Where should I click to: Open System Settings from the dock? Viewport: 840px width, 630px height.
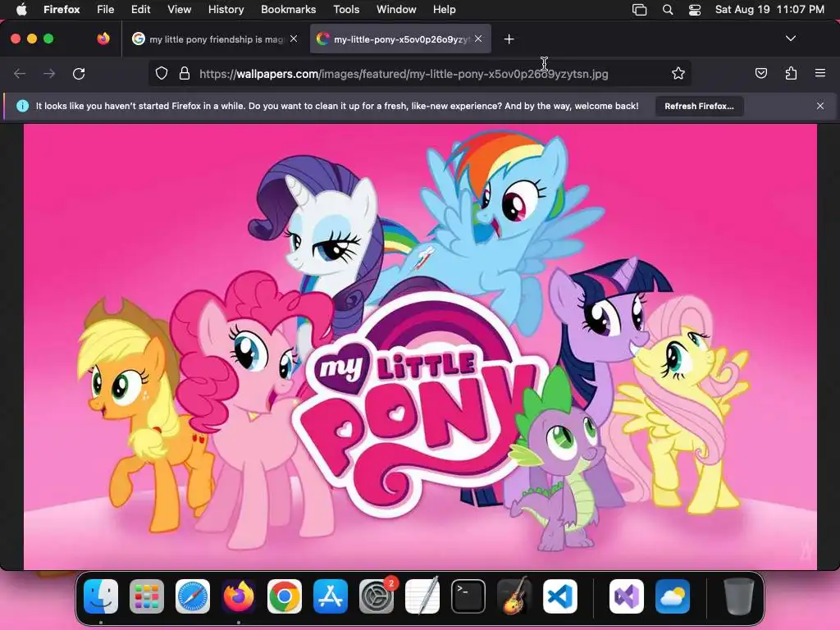coord(376,596)
